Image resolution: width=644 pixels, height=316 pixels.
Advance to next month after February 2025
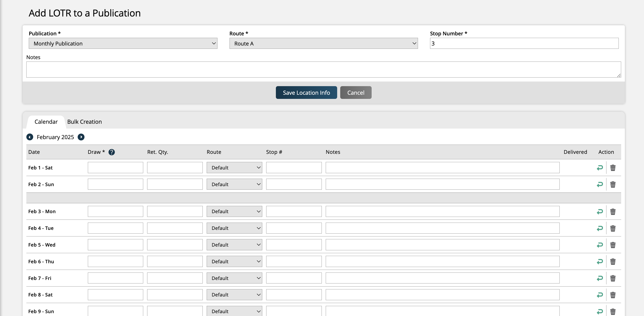point(81,137)
